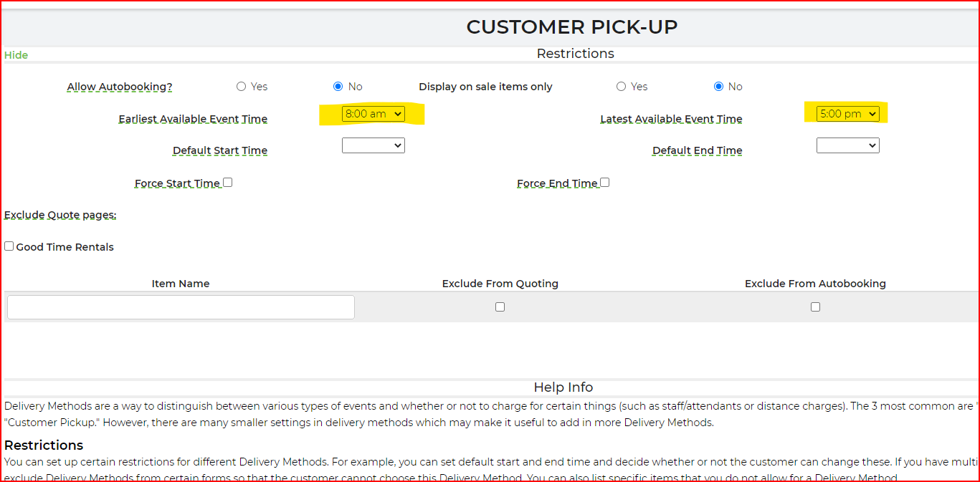Click the Exclude Quote pages label
The width and height of the screenshot is (980, 482).
coord(60,215)
